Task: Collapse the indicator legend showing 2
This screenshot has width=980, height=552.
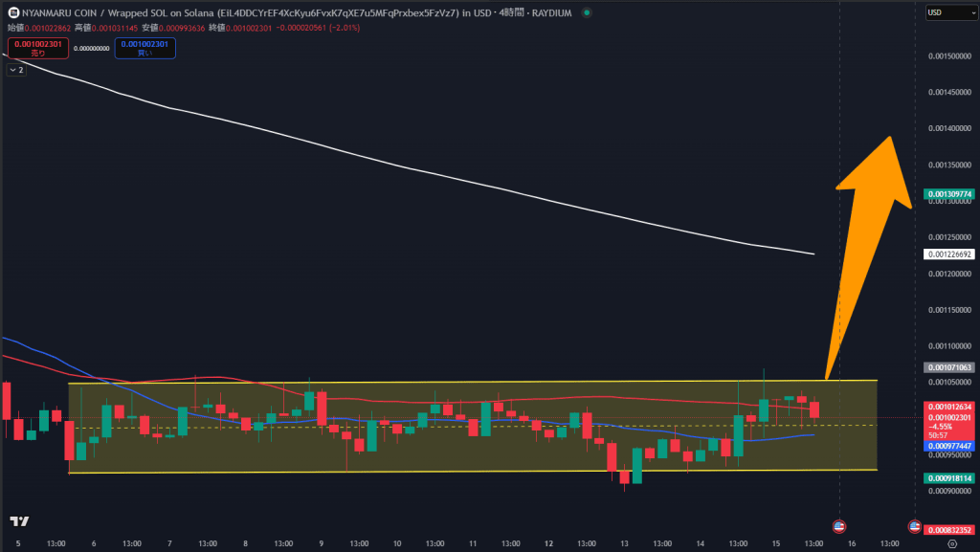Action: (16, 70)
